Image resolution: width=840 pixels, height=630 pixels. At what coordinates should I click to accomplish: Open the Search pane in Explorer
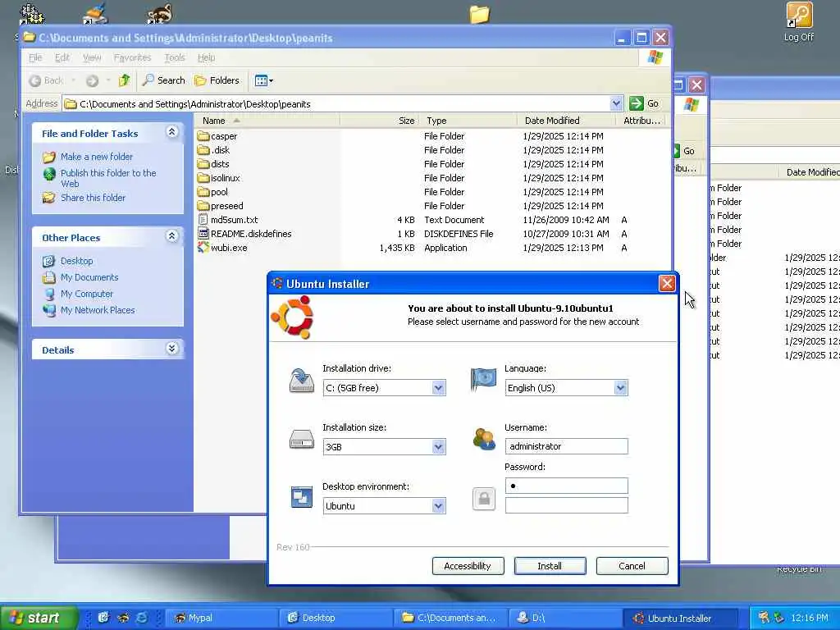point(164,80)
